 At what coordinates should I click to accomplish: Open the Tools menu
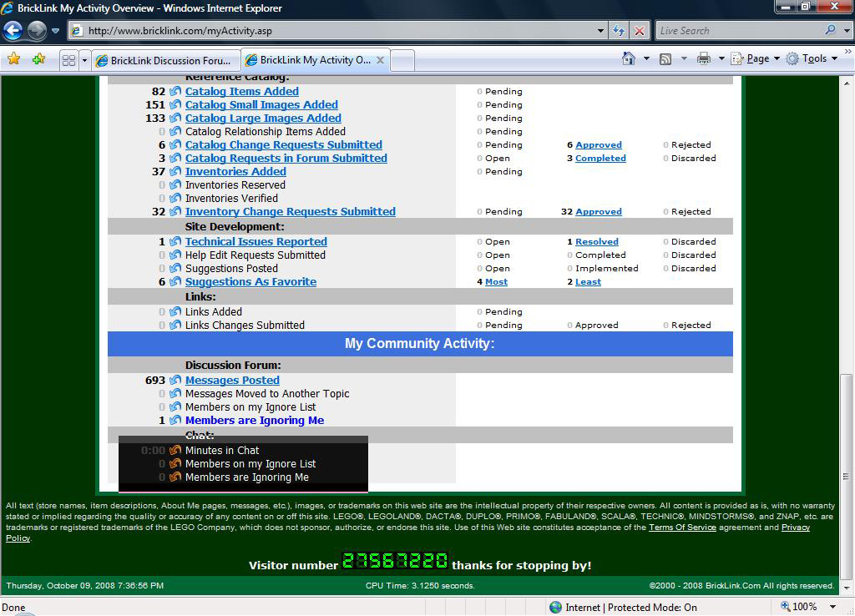(812, 58)
